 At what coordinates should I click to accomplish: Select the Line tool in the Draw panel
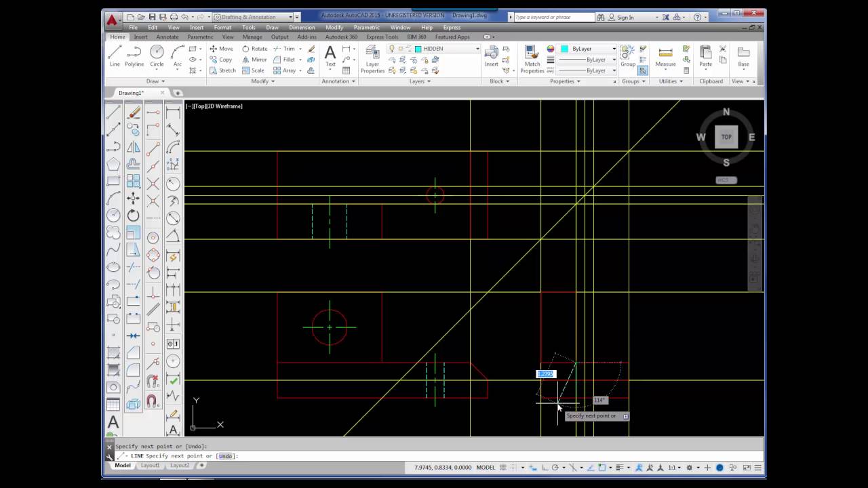pyautogui.click(x=115, y=56)
